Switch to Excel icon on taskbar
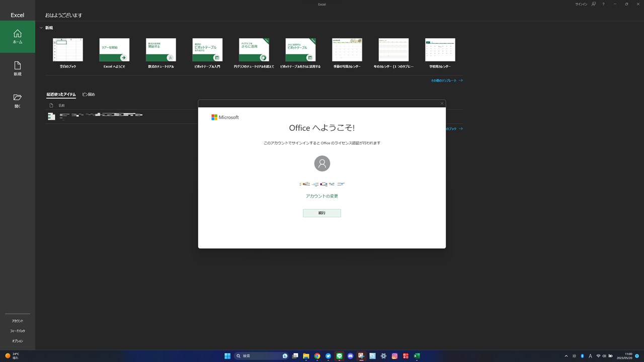 coord(417,356)
